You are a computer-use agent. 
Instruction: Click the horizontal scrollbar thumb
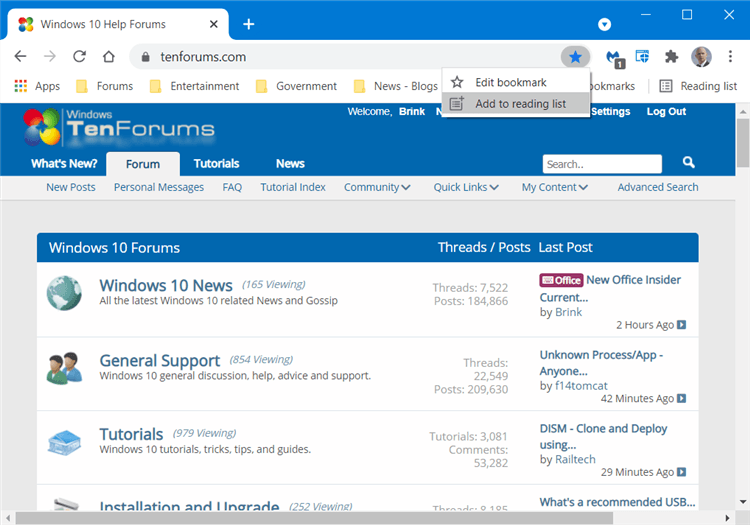314,518
